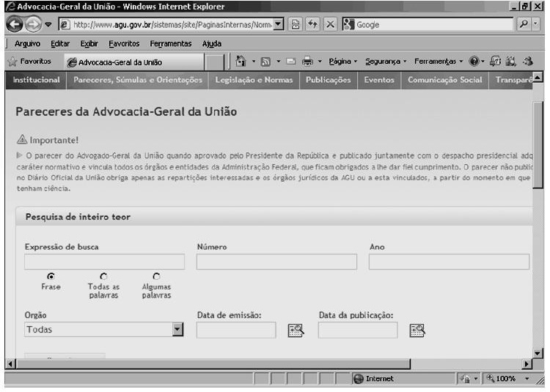Screen dimensions: 550x392
Task: Click the Stop loading X icon
Action: pyautogui.click(x=330, y=24)
